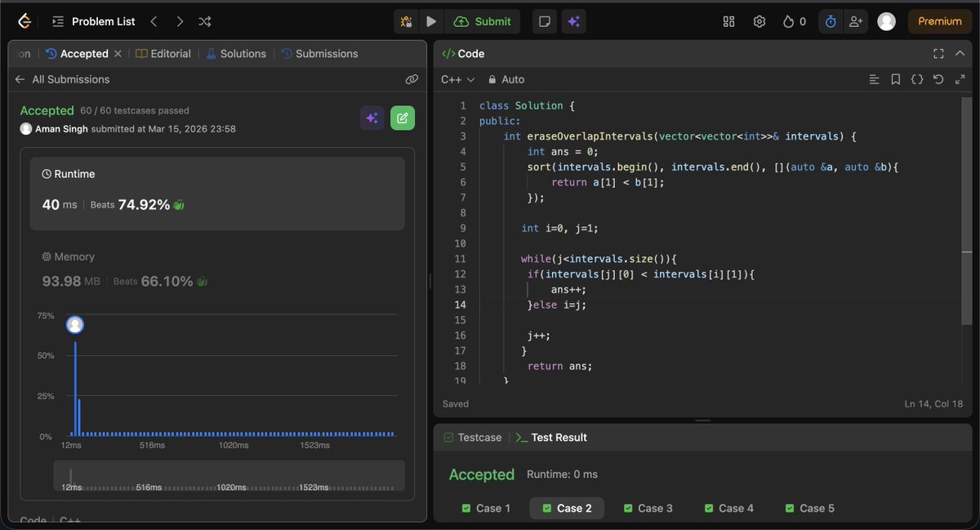Copy the submission link icon

[x=412, y=79]
